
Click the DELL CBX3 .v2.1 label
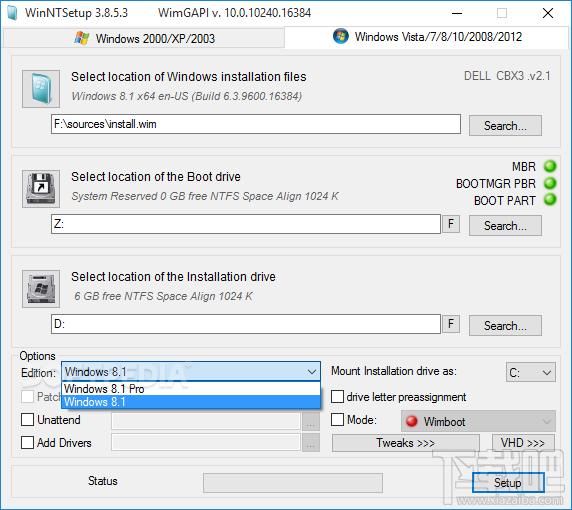[x=507, y=76]
